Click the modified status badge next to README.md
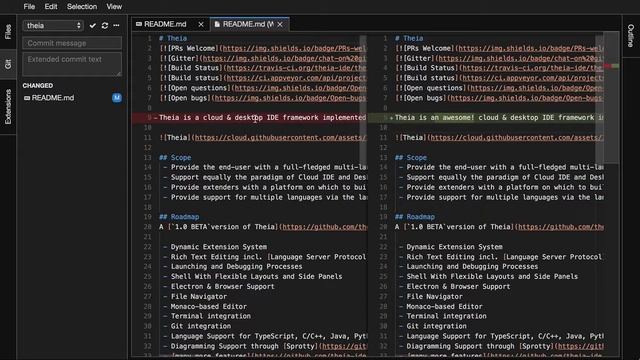The height and width of the screenshot is (360, 640). click(117, 98)
